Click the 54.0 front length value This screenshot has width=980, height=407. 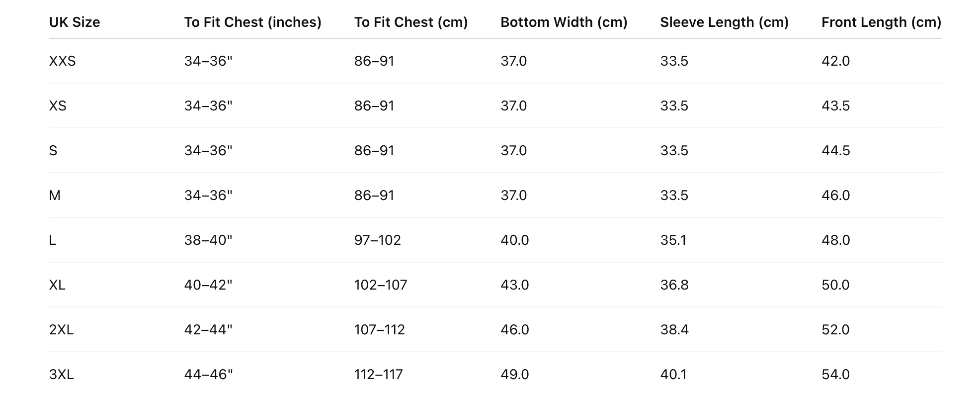[835, 375]
